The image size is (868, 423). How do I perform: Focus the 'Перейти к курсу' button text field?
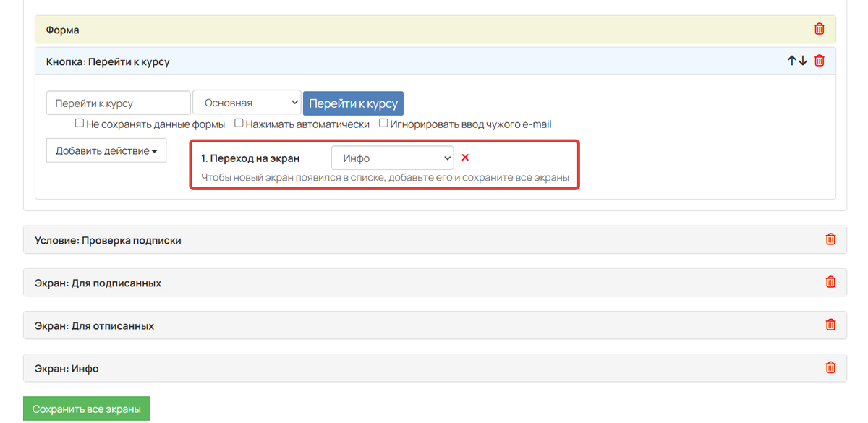(119, 103)
